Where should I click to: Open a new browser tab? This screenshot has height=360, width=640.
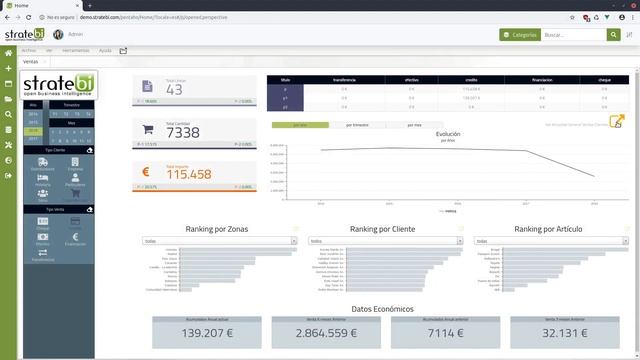coord(90,6)
